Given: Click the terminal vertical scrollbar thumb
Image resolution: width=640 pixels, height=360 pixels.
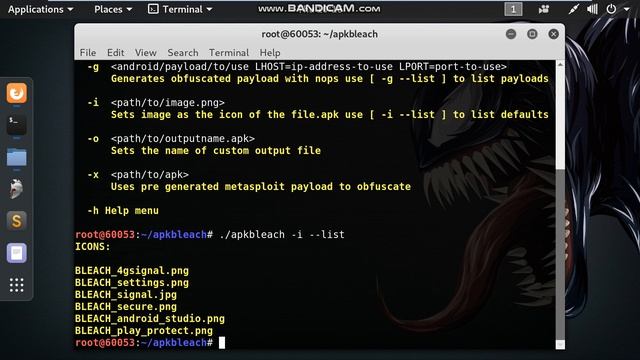Looking at the screenshot, I should tap(560, 254).
